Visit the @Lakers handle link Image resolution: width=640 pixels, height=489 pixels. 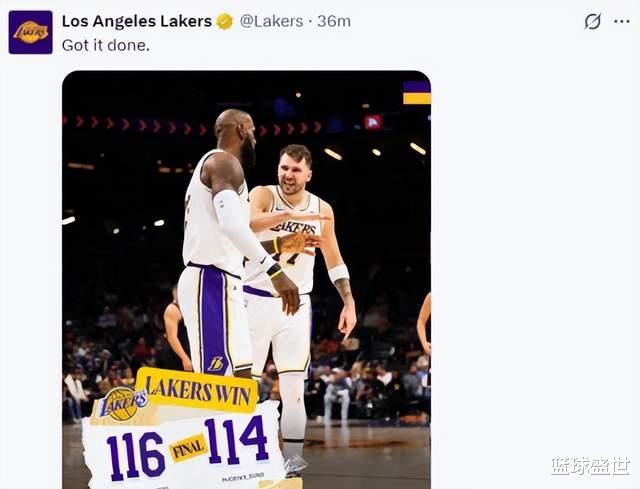click(x=271, y=21)
